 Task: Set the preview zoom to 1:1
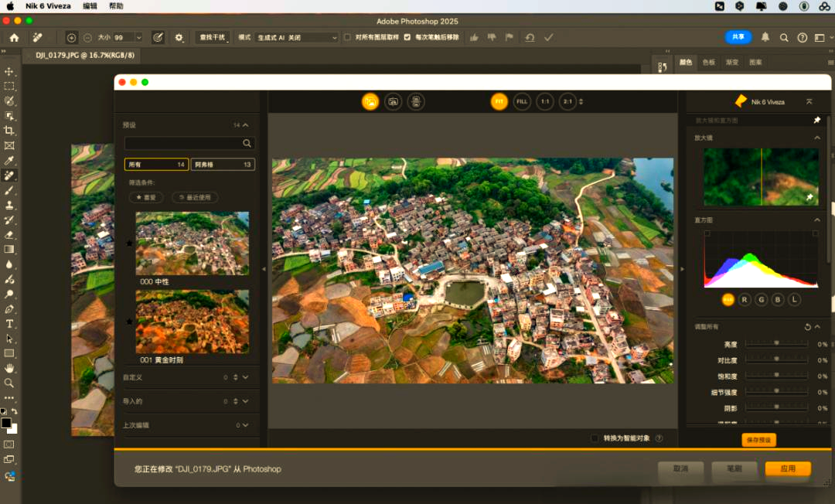pyautogui.click(x=545, y=101)
